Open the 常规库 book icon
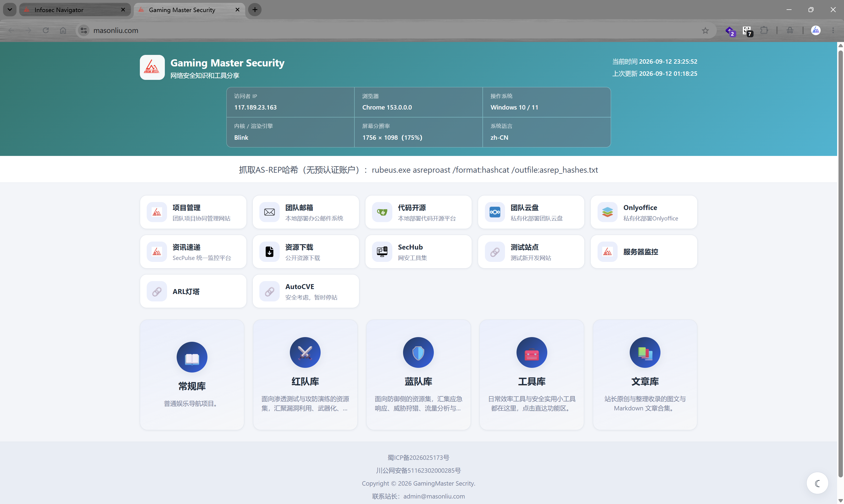This screenshot has width=844, height=504. tap(192, 357)
